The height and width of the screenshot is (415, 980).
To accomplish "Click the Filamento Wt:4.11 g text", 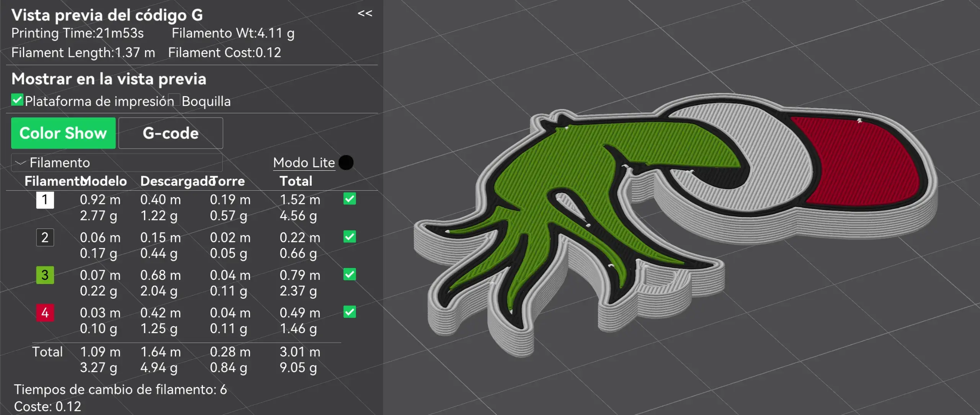I will tap(233, 33).
